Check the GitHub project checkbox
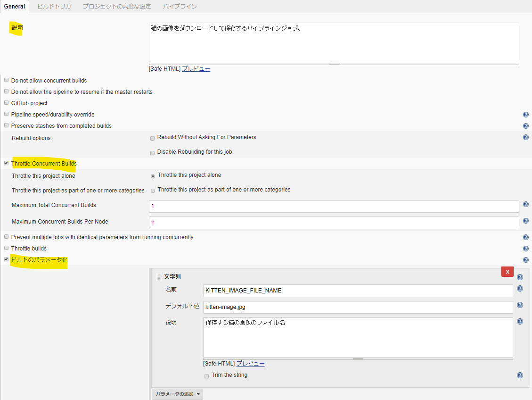The image size is (532, 400). [7, 103]
